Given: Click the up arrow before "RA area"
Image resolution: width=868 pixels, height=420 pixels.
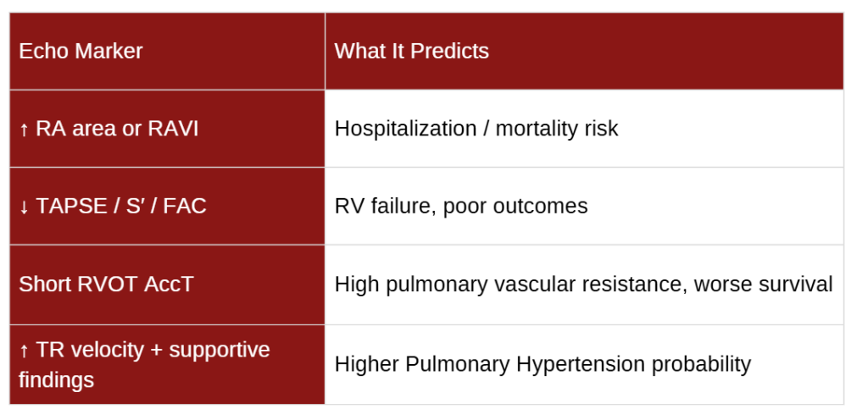Looking at the screenshot, I should coord(24,130).
